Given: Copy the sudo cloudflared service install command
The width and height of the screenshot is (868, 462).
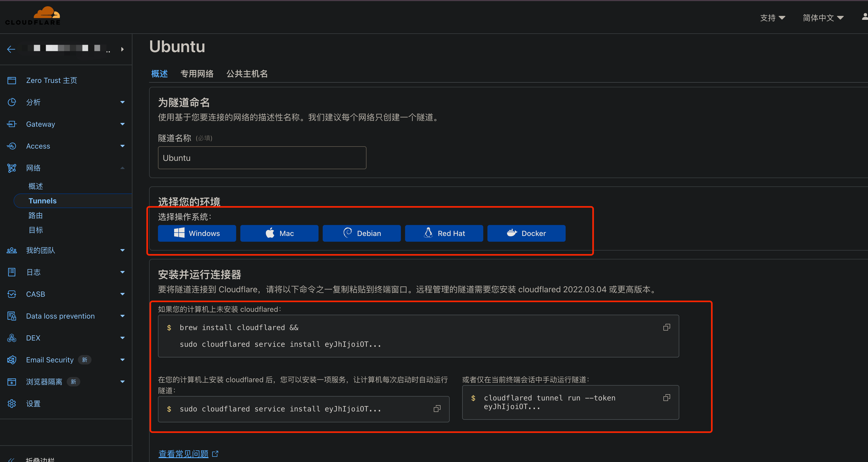Looking at the screenshot, I should click(437, 409).
